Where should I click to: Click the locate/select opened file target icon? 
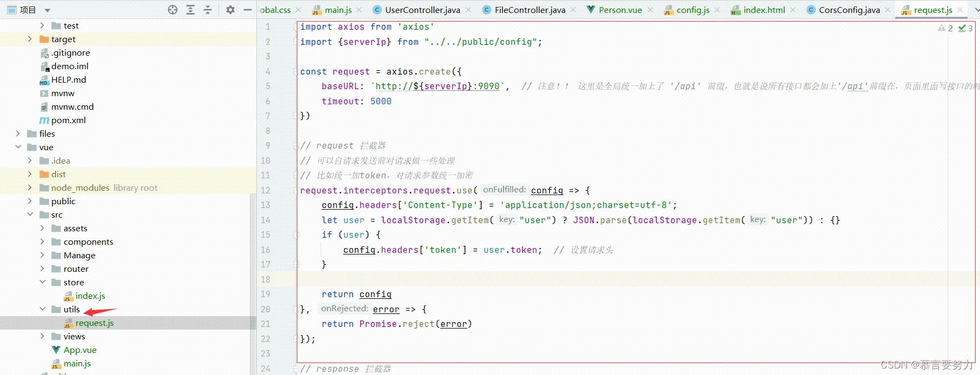[173, 10]
